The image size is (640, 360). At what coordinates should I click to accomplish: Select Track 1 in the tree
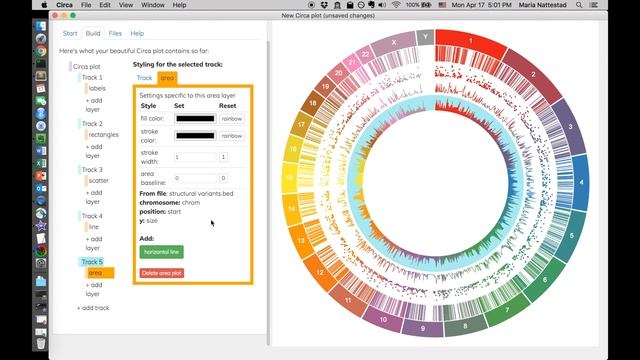pyautogui.click(x=92, y=77)
